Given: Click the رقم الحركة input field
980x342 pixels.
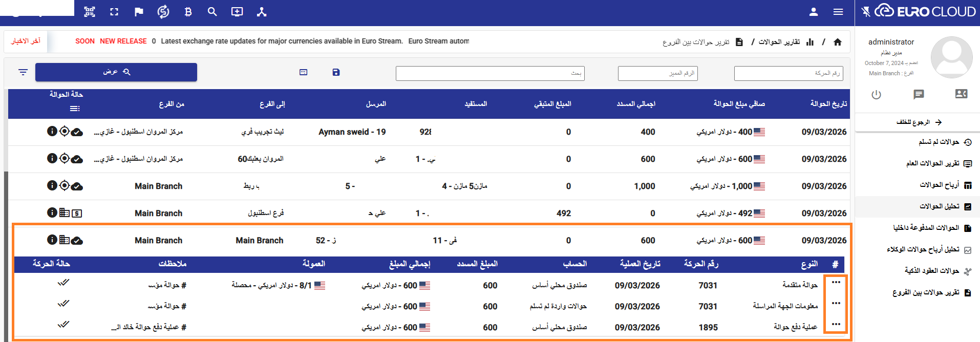Looking at the screenshot, I should [x=788, y=73].
